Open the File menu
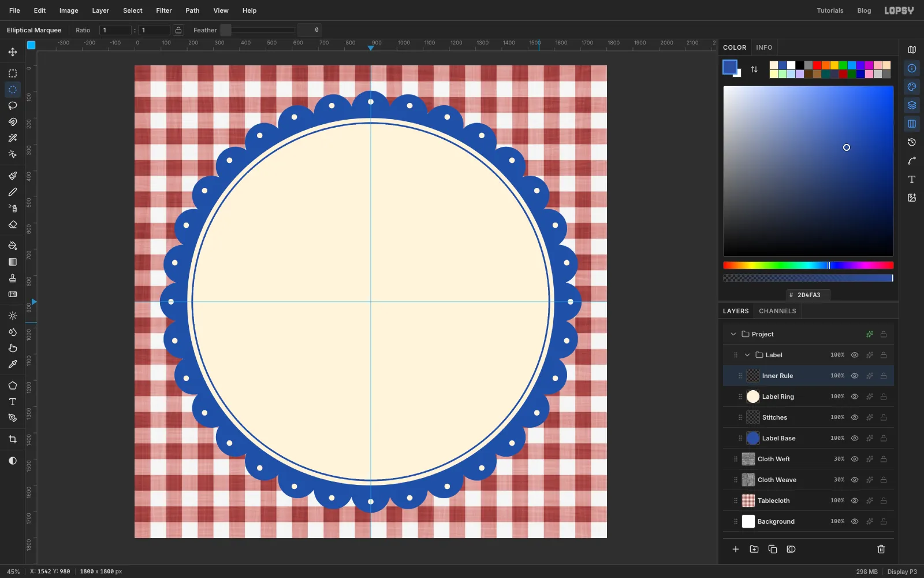The height and width of the screenshot is (578, 924). click(14, 10)
